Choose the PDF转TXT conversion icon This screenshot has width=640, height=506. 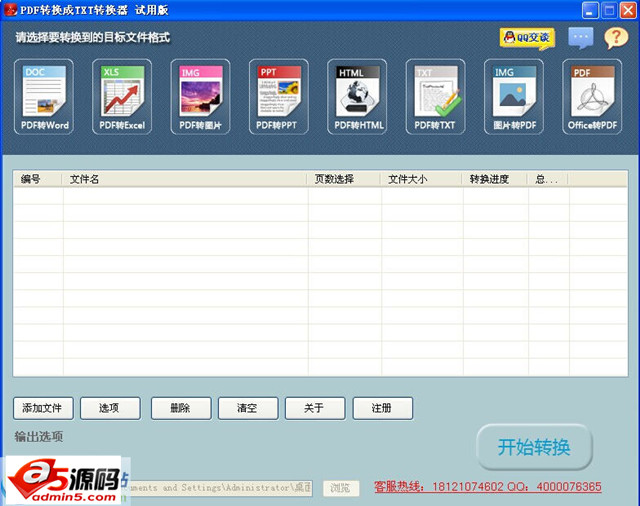[x=436, y=97]
